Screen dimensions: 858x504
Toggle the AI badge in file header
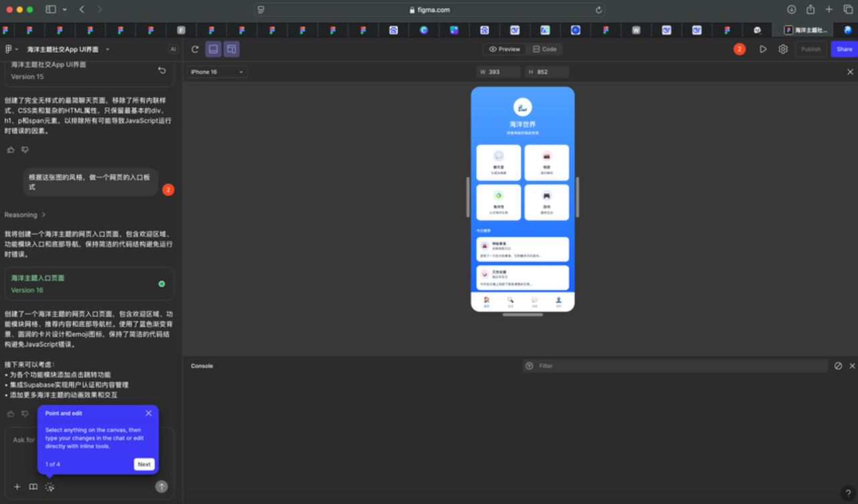click(173, 49)
